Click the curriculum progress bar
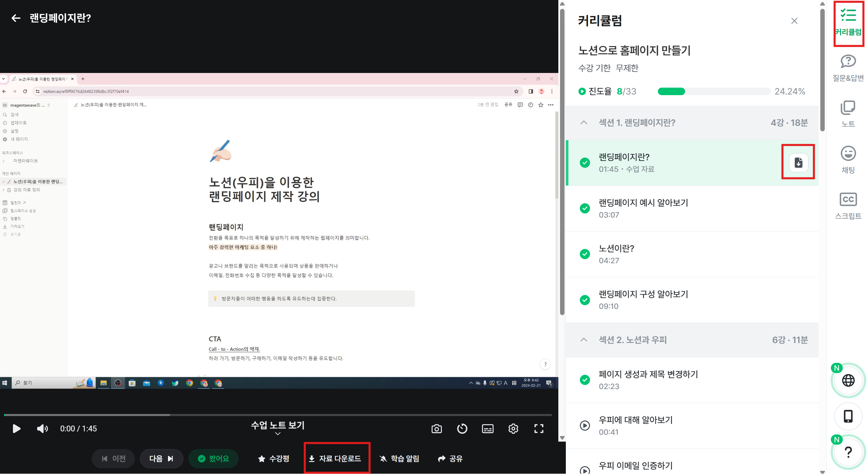868x474 pixels. [x=714, y=91]
